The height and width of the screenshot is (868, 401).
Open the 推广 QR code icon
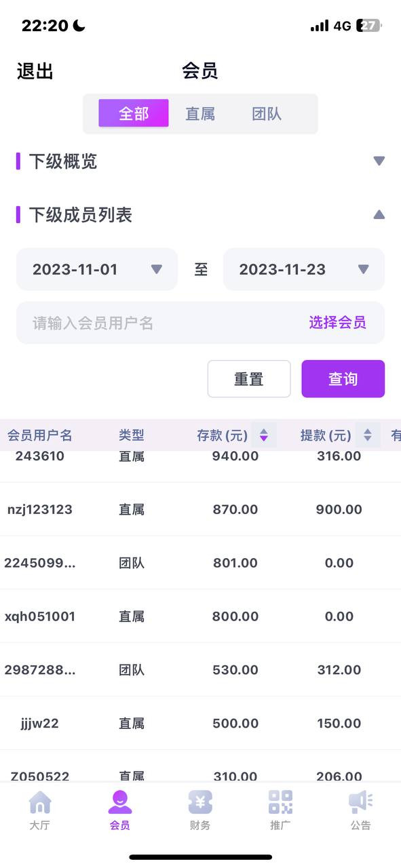click(x=280, y=802)
